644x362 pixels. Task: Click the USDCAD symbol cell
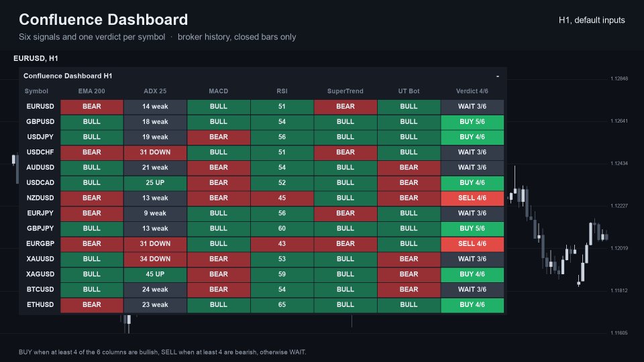[40, 182]
